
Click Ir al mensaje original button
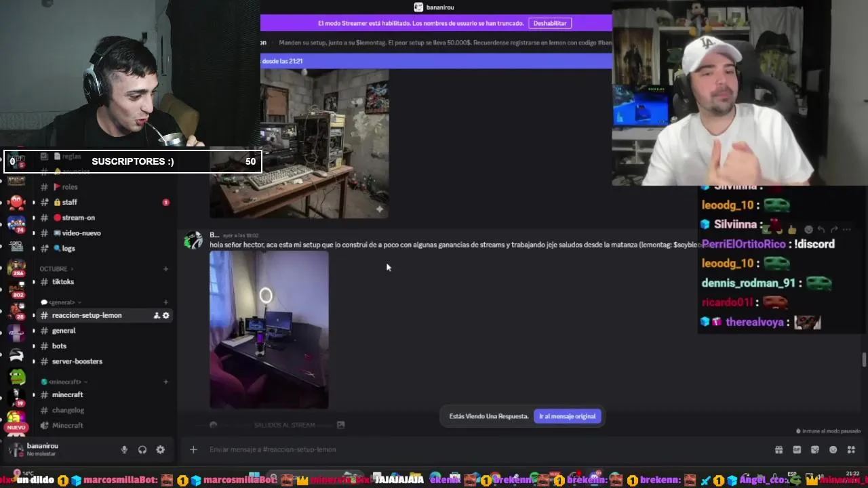tap(568, 416)
